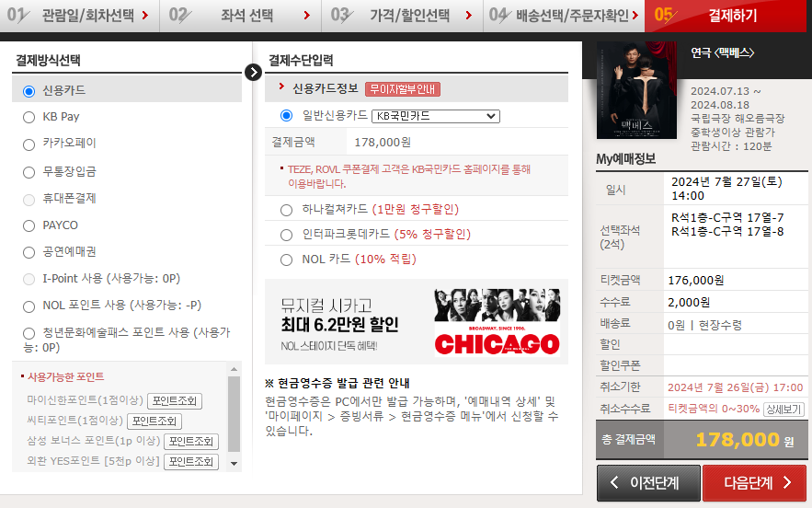Click the points list scrollbar thumb
This screenshot has width=812, height=508.
coord(234,413)
